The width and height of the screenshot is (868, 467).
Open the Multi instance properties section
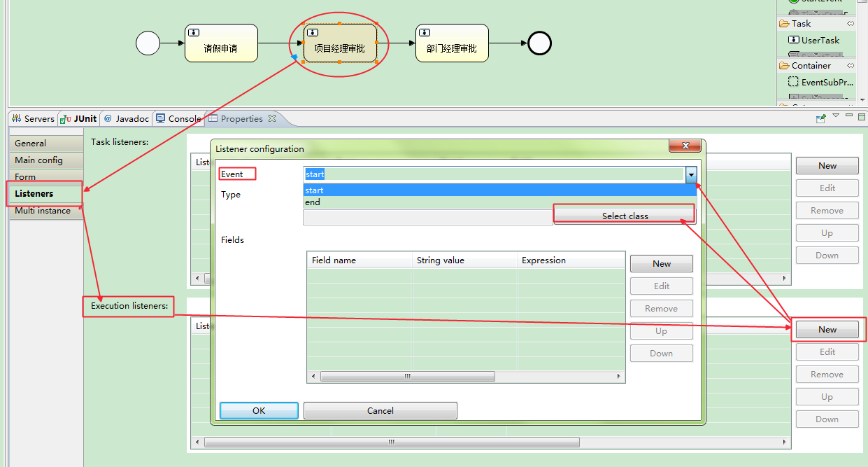tap(45, 210)
